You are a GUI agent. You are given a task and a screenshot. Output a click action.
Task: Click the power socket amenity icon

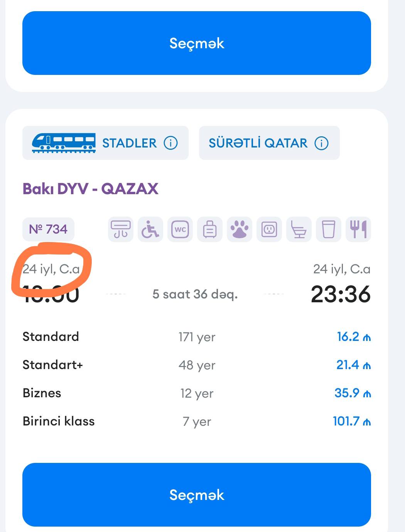point(269,229)
